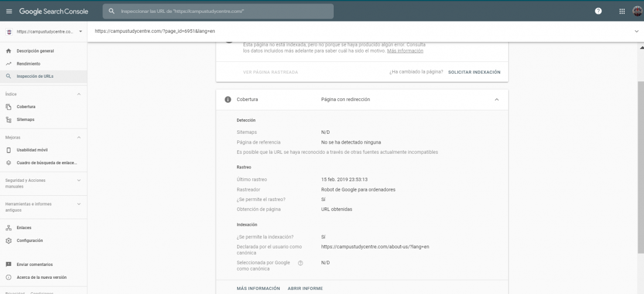The width and height of the screenshot is (644, 294).
Task: Click MÁS INFORMACIÓN at card bottom
Action: pos(258,289)
